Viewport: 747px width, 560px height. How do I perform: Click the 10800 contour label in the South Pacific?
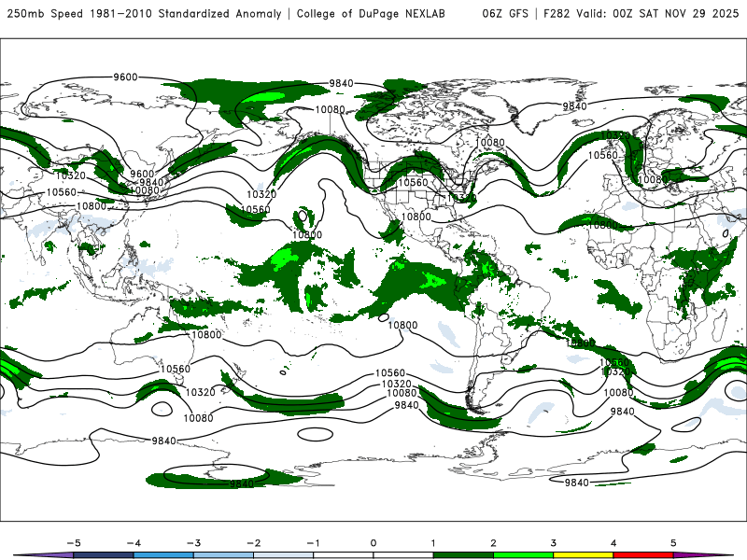click(402, 325)
